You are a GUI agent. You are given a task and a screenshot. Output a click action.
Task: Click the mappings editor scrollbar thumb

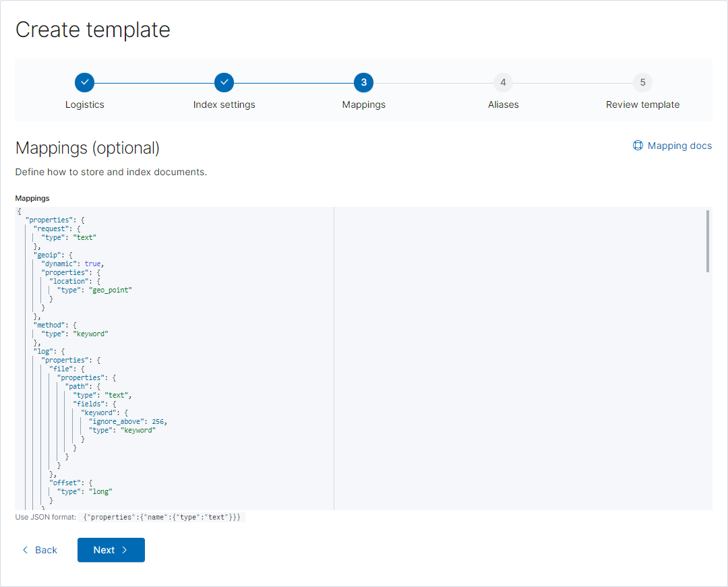(x=708, y=241)
